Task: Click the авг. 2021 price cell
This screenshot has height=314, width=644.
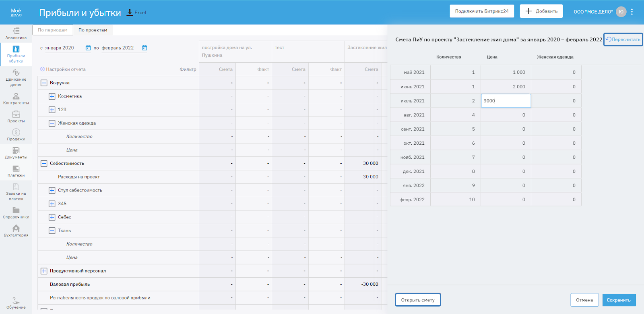Action: pyautogui.click(x=506, y=115)
